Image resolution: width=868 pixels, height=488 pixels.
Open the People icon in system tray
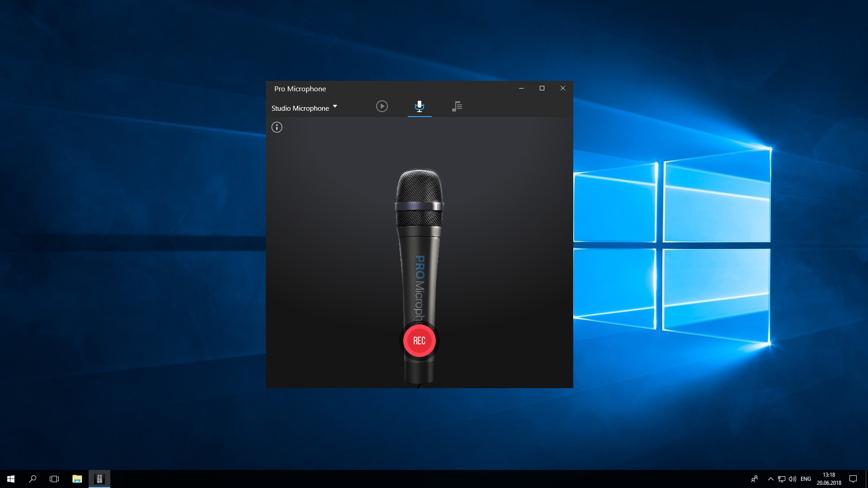pyautogui.click(x=755, y=479)
